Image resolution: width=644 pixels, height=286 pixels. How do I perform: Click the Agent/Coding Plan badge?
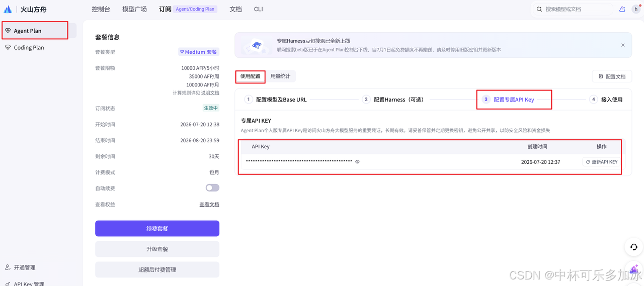coord(195,9)
